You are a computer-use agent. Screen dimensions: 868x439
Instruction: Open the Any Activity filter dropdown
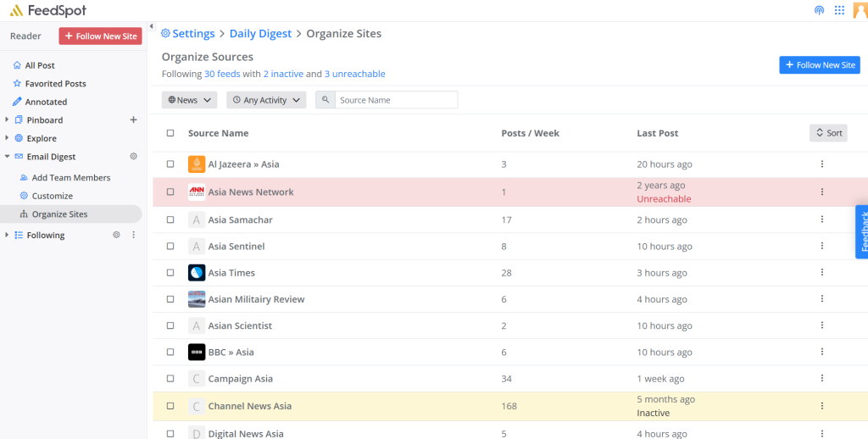[266, 100]
